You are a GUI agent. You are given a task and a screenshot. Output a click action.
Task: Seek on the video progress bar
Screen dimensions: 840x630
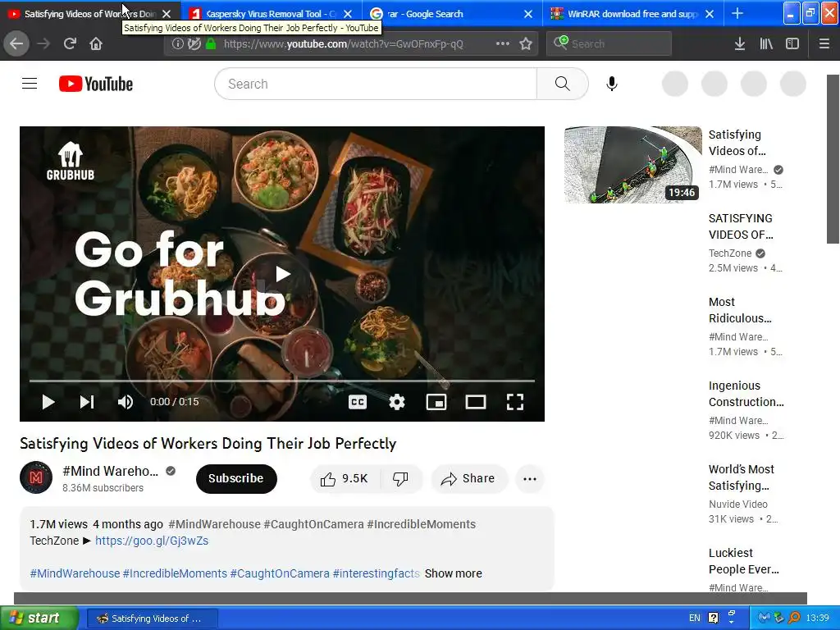point(282,381)
